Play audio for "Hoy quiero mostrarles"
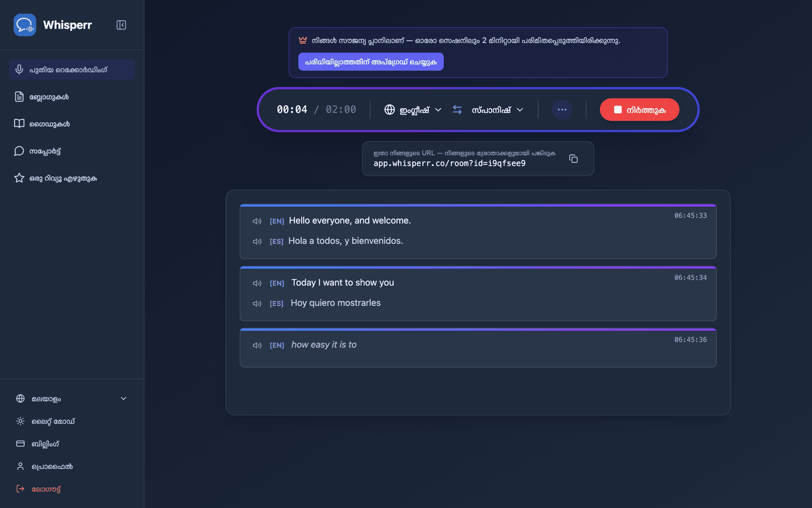 pos(257,303)
